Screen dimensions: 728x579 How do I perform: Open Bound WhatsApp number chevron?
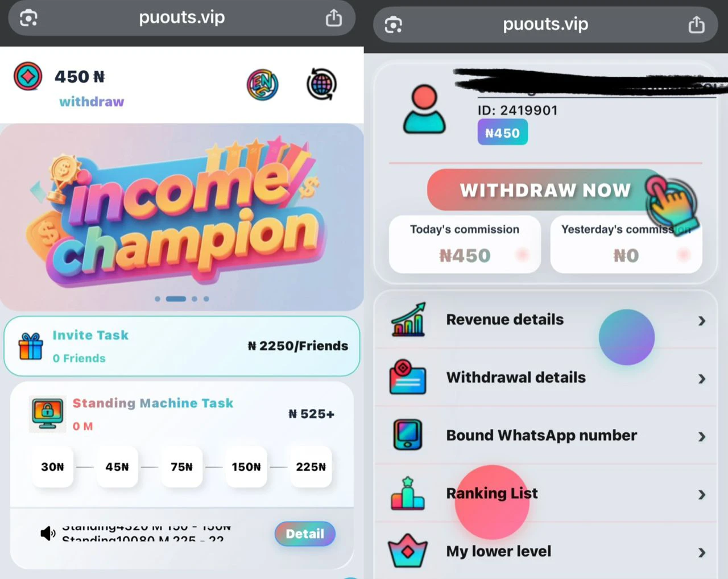(702, 437)
